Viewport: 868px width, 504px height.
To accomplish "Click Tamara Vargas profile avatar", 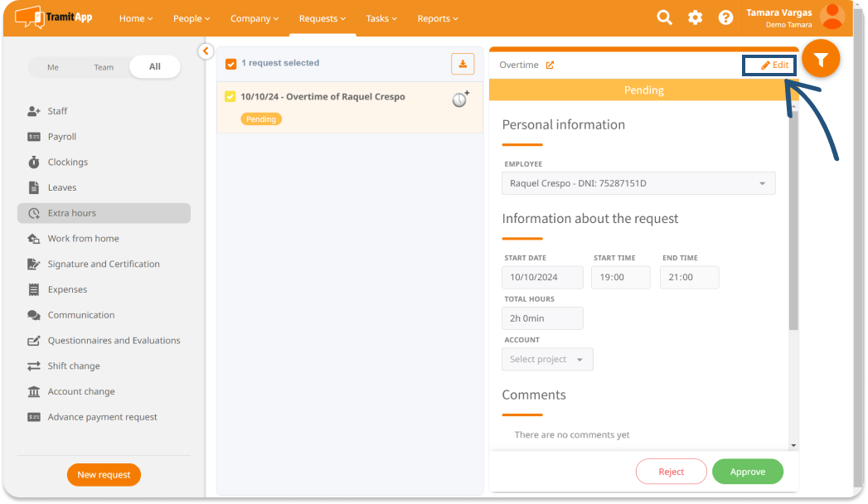I will [832, 17].
